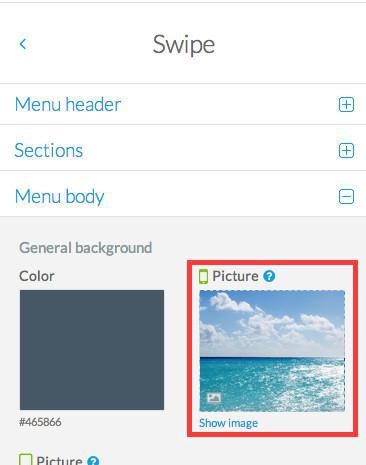Screen dimensions: 366x465
Task: Click the small image icon on ocean thumbnail
Action: 214,398
